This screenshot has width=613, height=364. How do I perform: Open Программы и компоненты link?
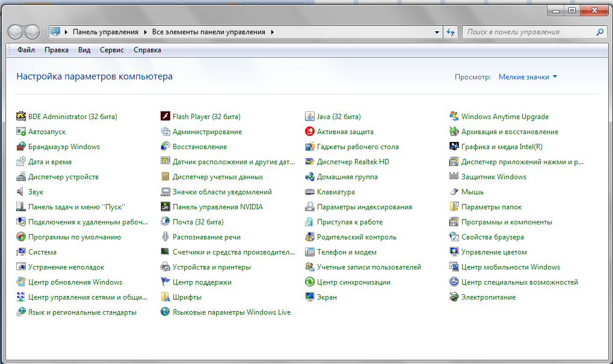click(x=507, y=222)
